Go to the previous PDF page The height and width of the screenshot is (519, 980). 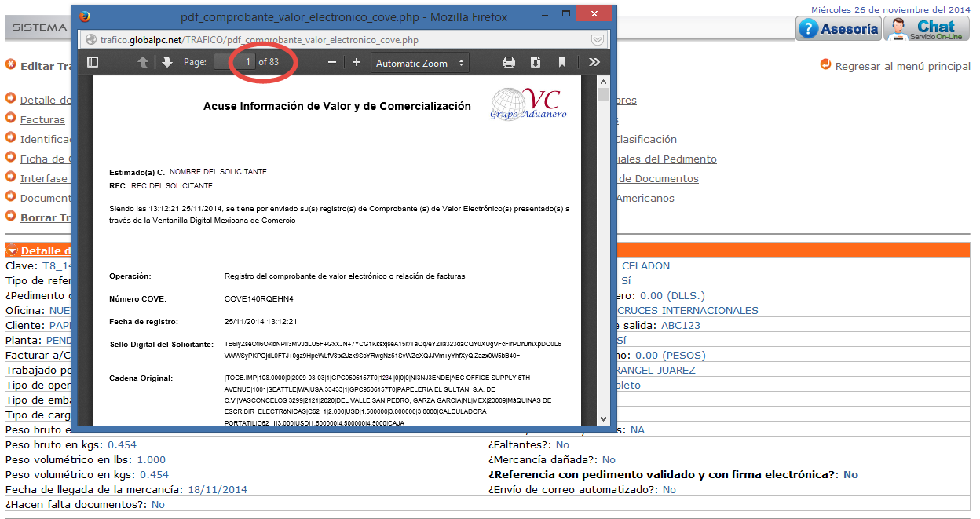pos(143,63)
